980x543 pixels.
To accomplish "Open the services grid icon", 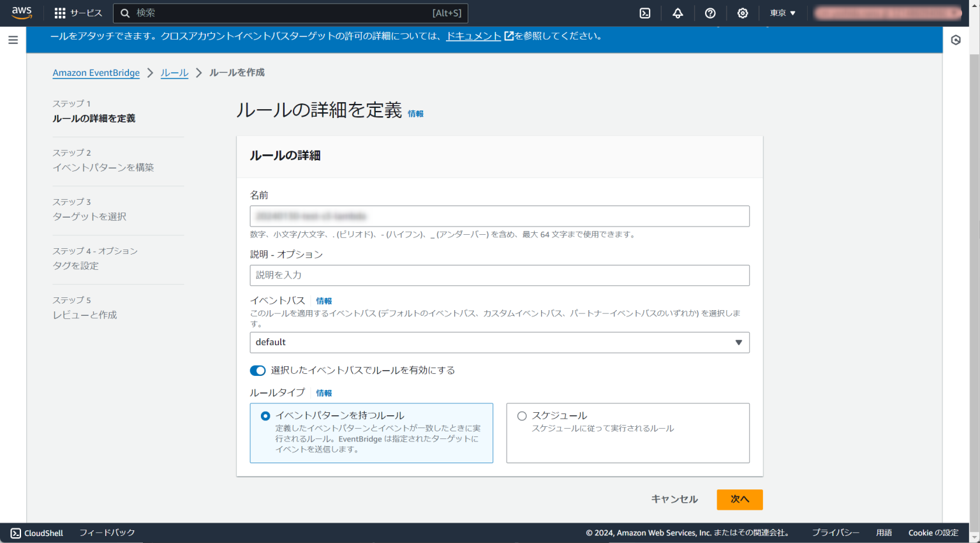I will (61, 13).
